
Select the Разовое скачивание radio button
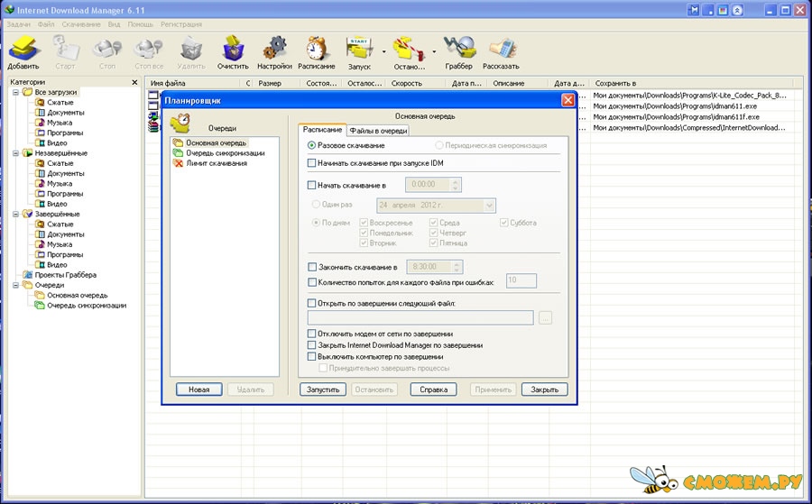pyautogui.click(x=312, y=145)
